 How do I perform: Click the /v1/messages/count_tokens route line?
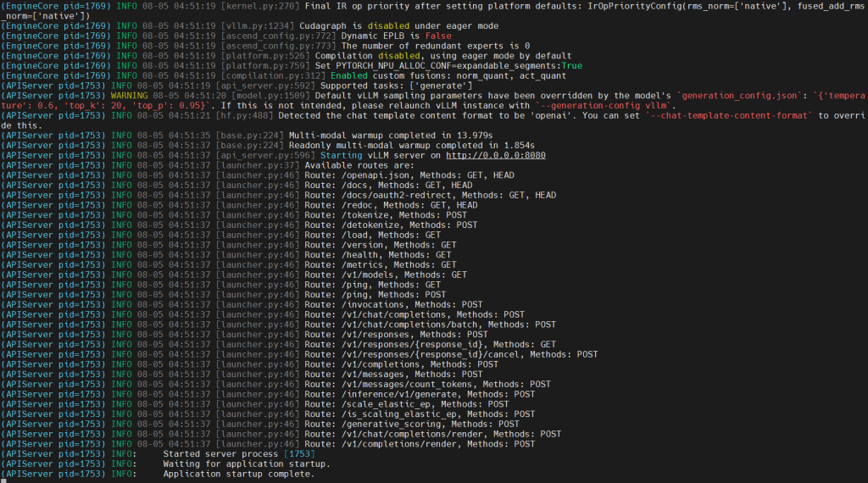[275, 385]
